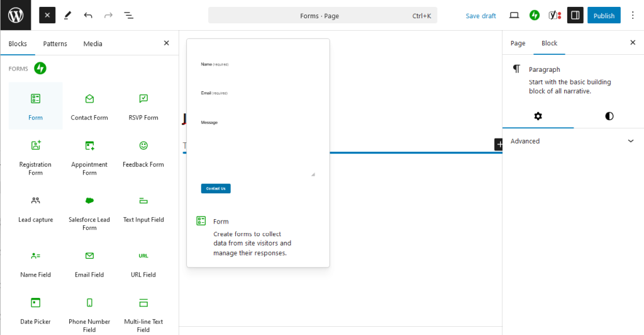Click the Contact Us button in form preview

[x=216, y=188]
